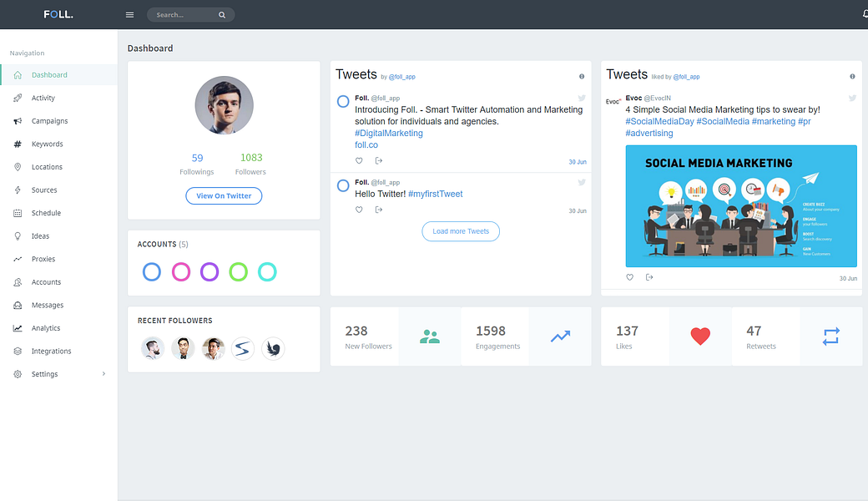Click the 30 Jun date on Introducing Foll. tweet

(x=578, y=162)
